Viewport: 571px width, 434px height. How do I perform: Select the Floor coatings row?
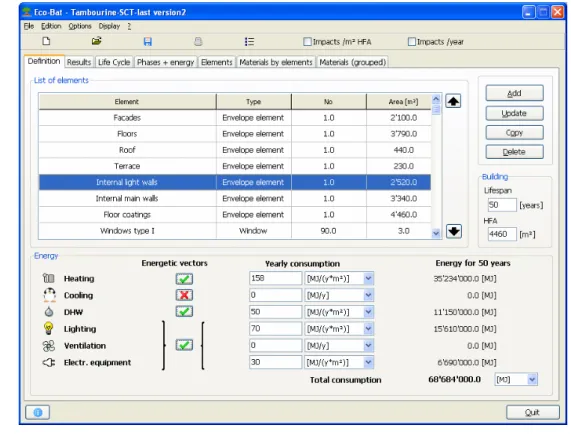pyautogui.click(x=235, y=214)
